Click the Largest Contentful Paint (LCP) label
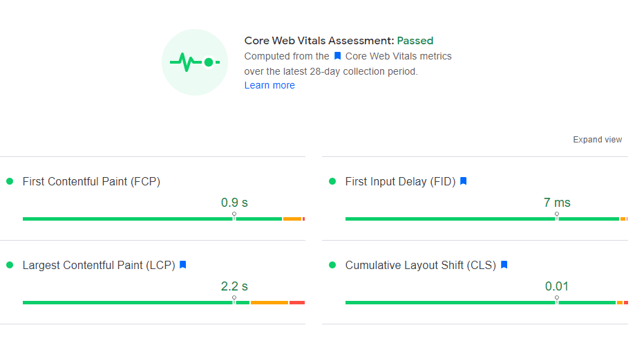Viewport: 644px width, 341px height. coord(99,266)
